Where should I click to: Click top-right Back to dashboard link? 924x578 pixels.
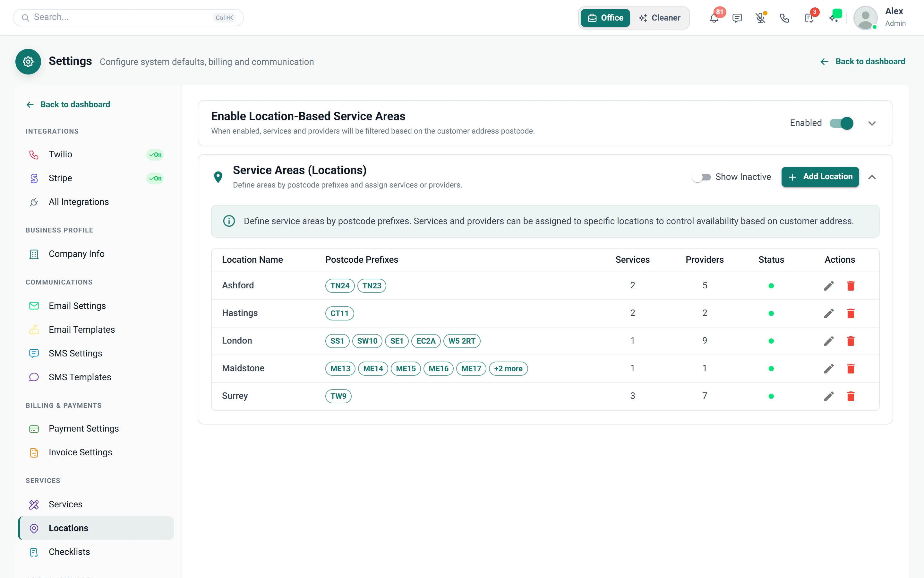coord(862,62)
